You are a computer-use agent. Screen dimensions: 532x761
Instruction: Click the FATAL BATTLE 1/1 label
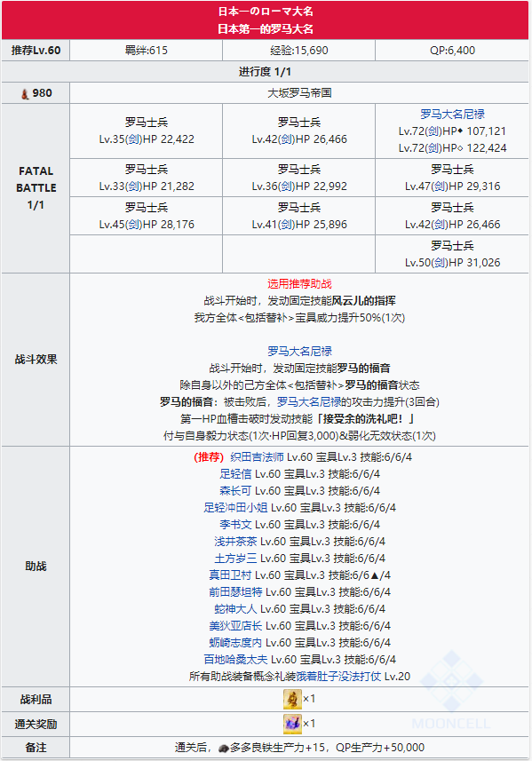click(36, 188)
